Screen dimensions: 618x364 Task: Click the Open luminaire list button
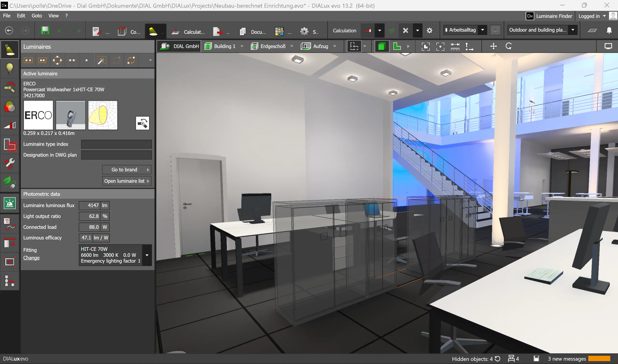point(126,181)
